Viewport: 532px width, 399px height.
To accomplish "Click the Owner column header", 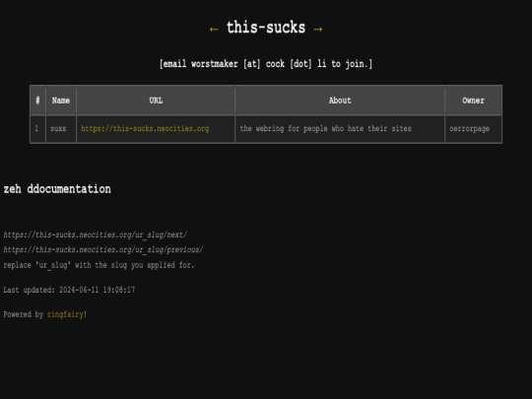I will (x=473, y=100).
